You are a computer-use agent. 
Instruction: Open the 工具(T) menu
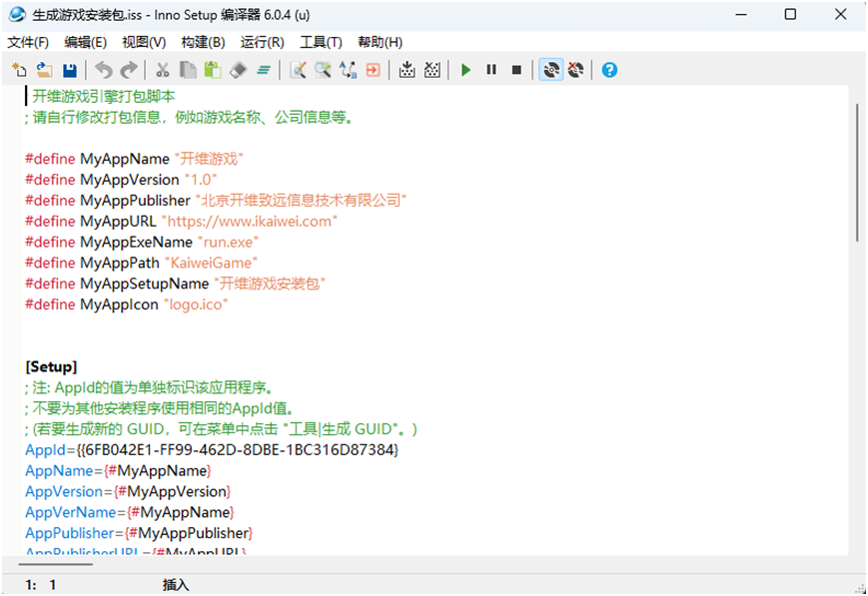(321, 43)
